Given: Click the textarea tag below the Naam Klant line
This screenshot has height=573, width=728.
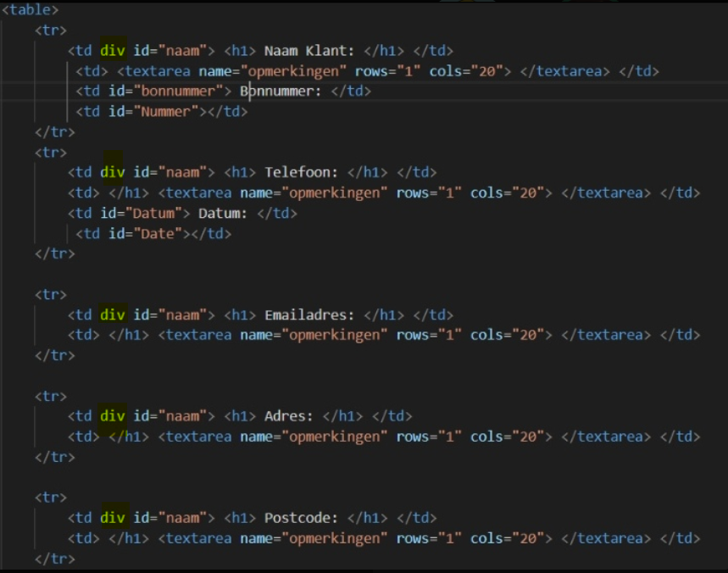Looking at the screenshot, I should point(157,71).
